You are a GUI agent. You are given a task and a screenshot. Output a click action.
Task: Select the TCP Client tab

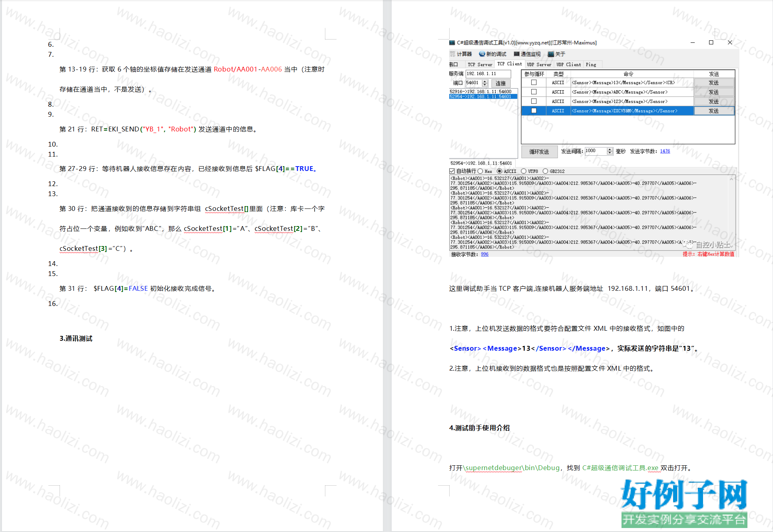(x=510, y=64)
